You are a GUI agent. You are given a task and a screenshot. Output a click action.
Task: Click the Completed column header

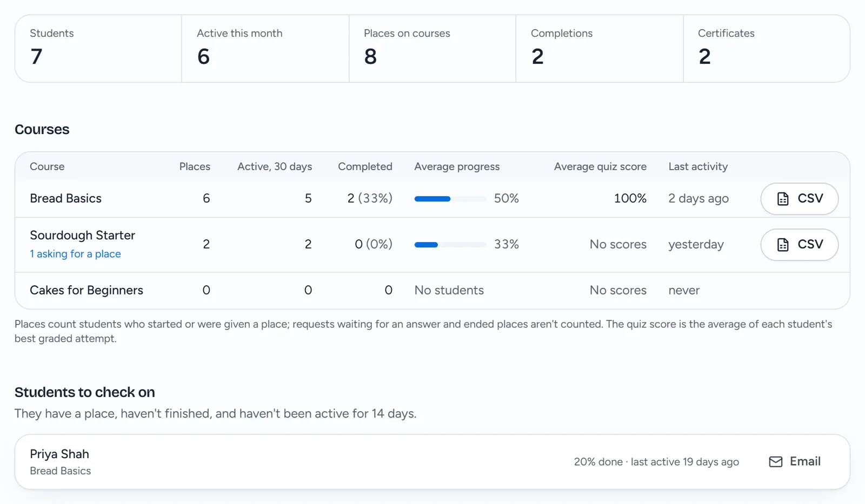click(x=365, y=166)
